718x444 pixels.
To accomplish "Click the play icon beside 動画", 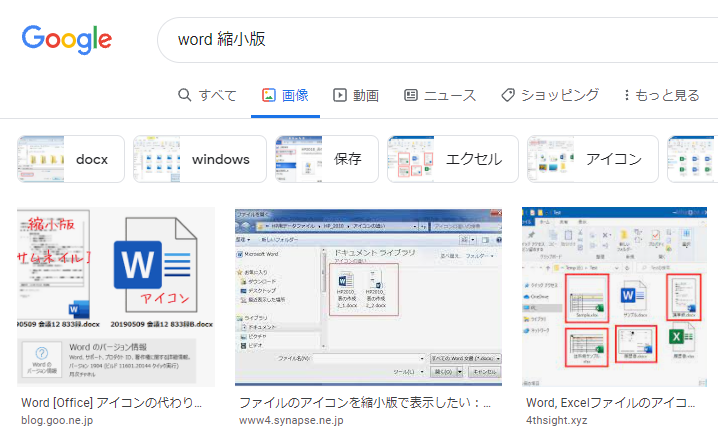I will pos(340,95).
